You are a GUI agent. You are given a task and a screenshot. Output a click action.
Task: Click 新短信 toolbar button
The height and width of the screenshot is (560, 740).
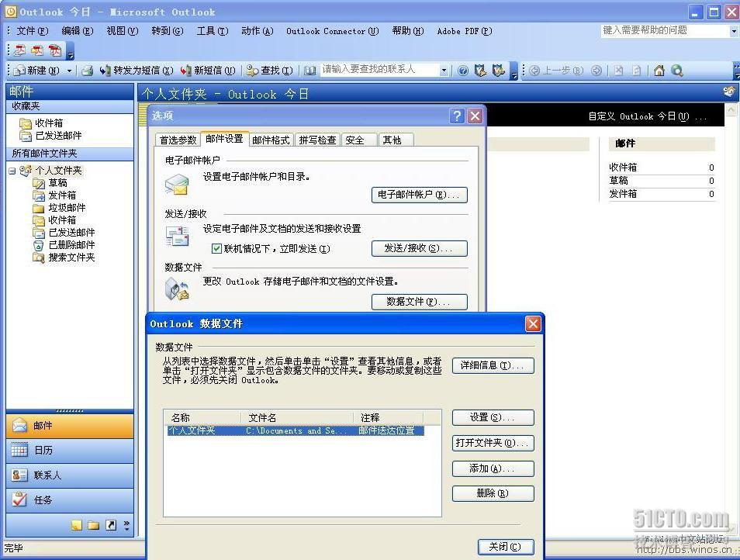tap(208, 71)
